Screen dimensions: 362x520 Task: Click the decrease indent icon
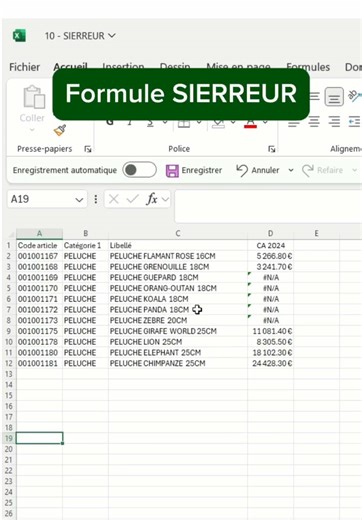point(354,122)
